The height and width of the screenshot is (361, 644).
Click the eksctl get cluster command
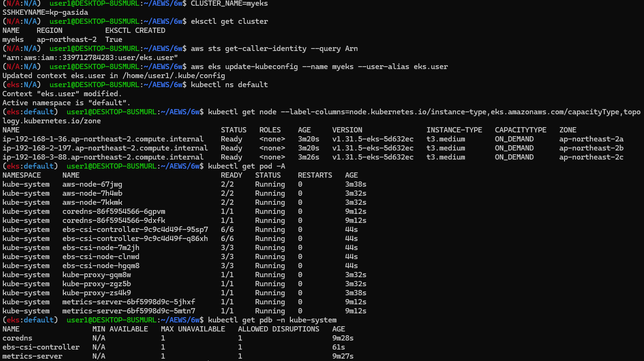pyautogui.click(x=229, y=21)
